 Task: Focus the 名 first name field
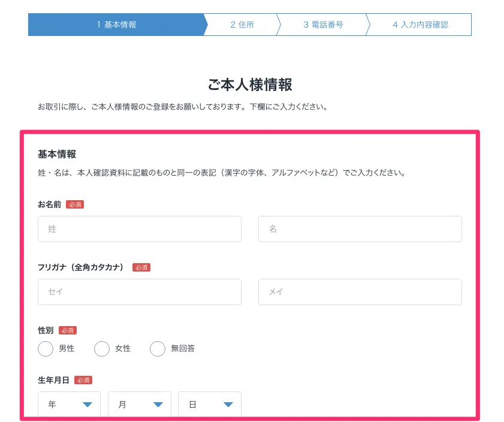tap(360, 229)
